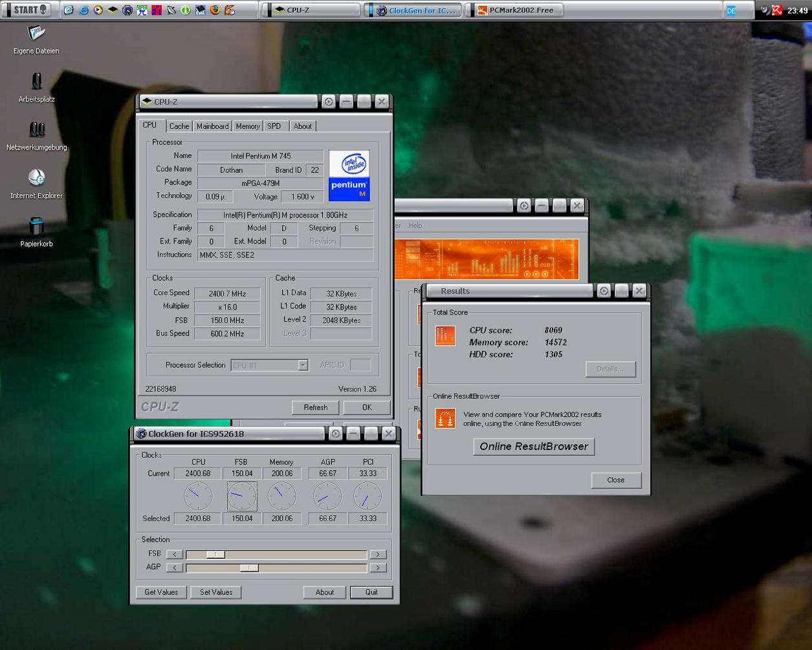Switch to SPD tab in CPU-Z

(x=274, y=126)
